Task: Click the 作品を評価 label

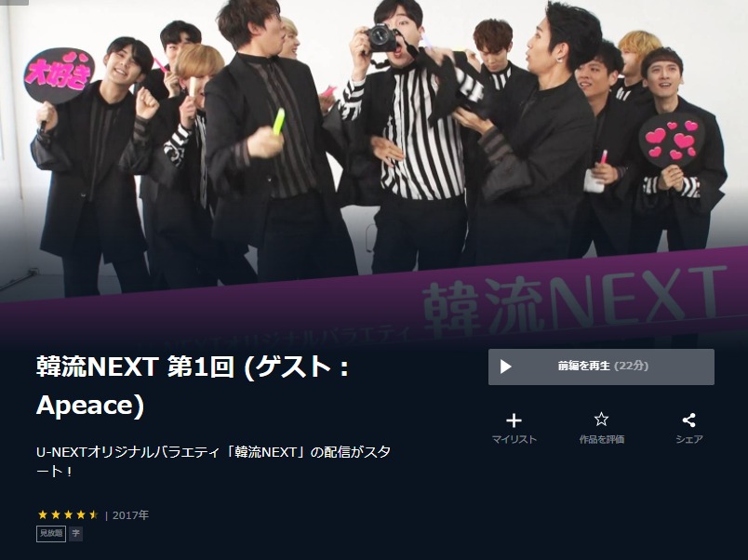Action: click(602, 439)
